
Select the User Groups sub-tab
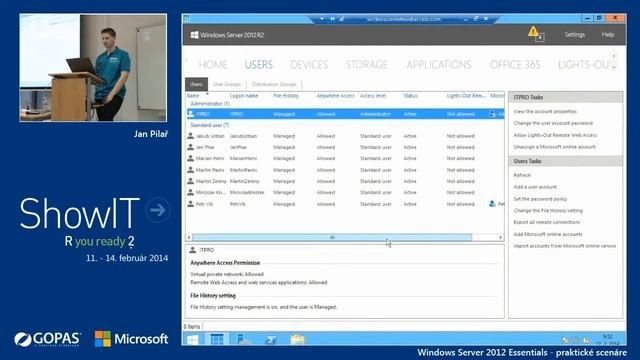coord(227,84)
